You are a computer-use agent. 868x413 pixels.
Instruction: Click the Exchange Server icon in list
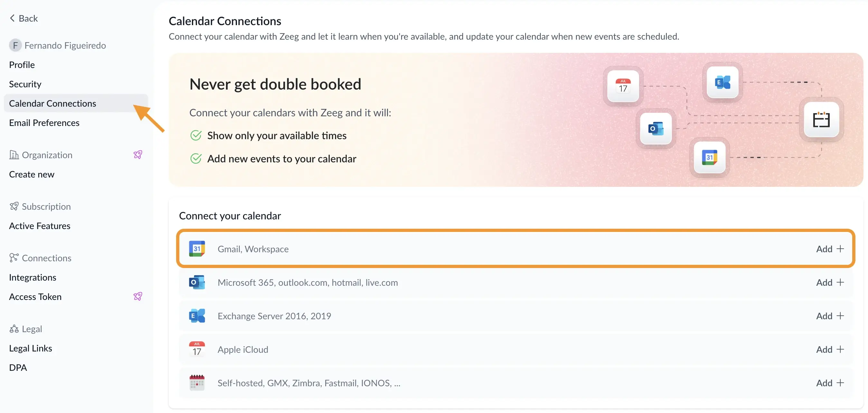197,316
